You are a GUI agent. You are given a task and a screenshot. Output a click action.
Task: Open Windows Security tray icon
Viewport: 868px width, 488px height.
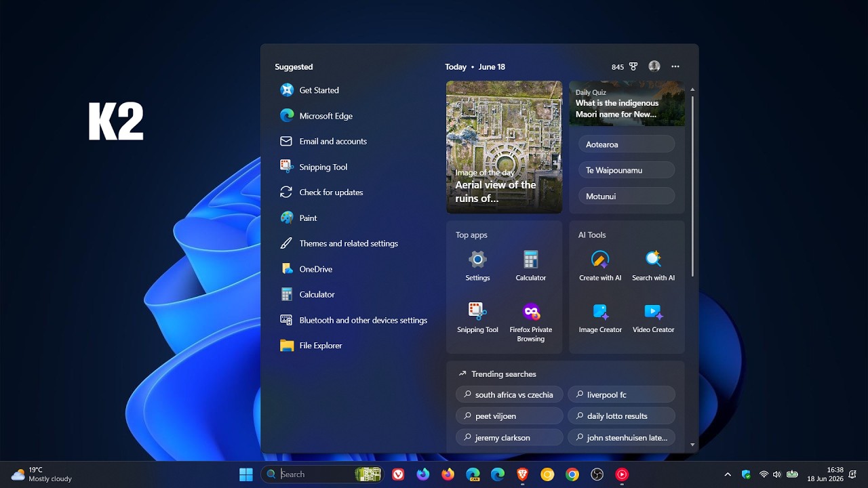click(x=746, y=474)
